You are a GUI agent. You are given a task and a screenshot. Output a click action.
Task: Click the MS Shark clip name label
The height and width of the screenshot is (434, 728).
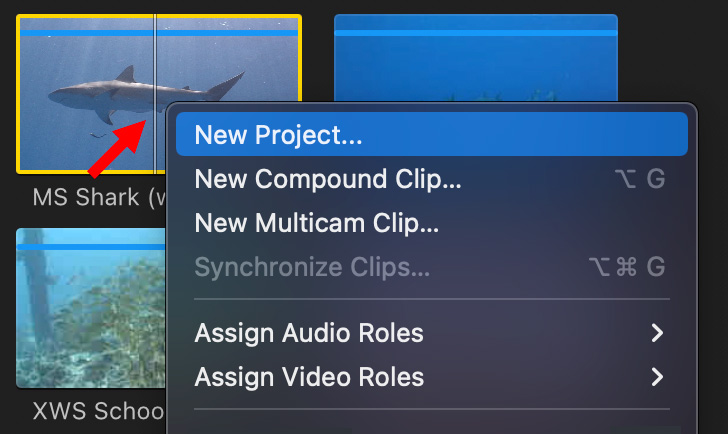click(99, 197)
